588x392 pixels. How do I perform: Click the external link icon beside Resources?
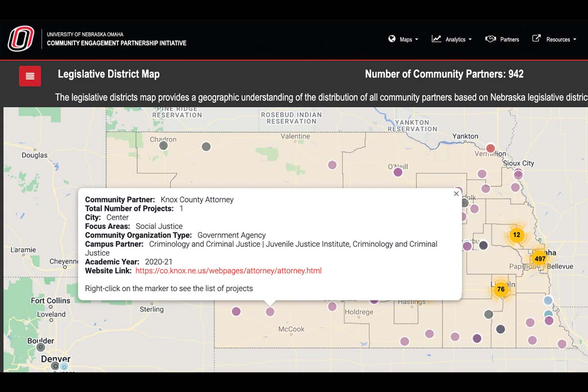pos(537,38)
